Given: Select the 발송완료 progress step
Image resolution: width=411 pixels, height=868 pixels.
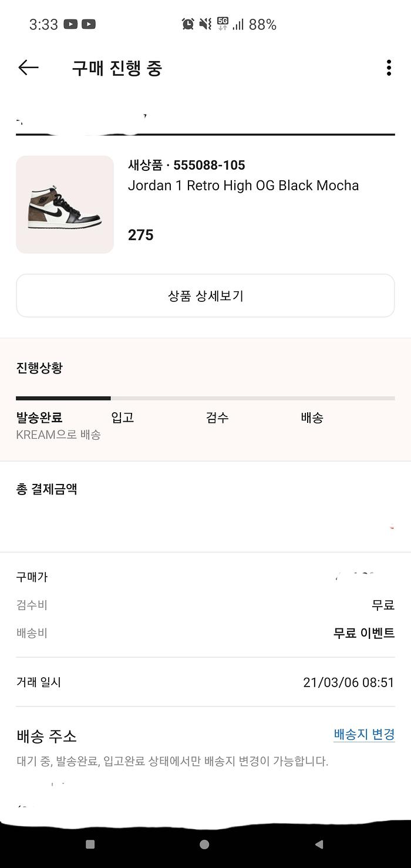Looking at the screenshot, I should click(39, 418).
